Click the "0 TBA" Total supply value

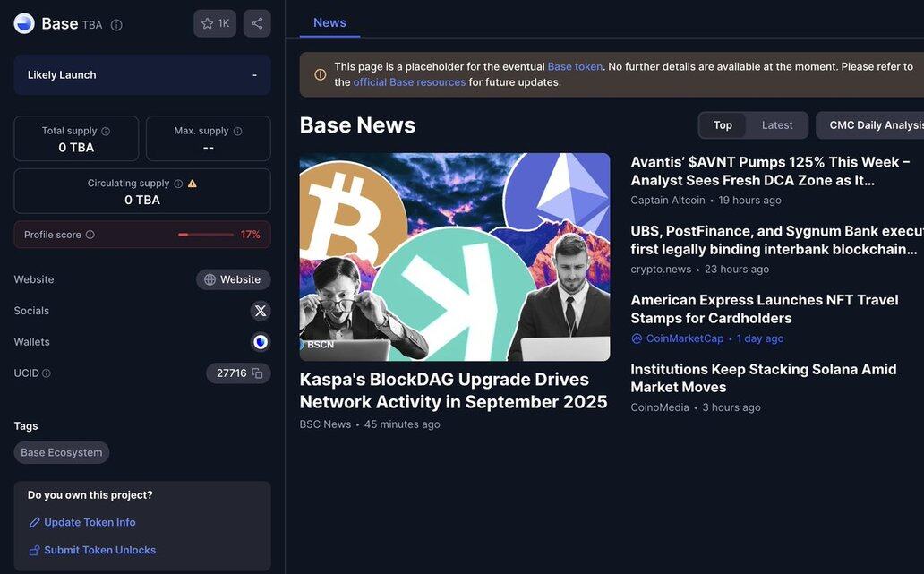point(76,148)
